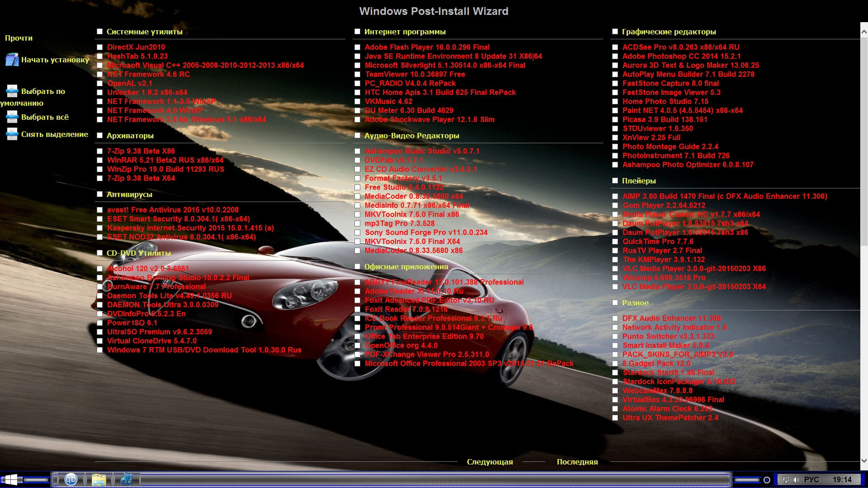Check the Интернет программы category checkbox
The image size is (868, 488).
357,32
